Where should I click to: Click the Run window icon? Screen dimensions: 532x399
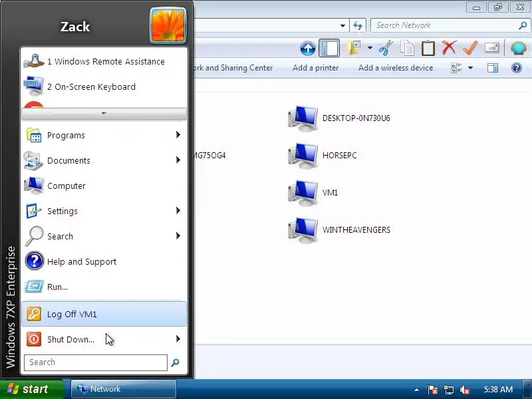[34, 287]
